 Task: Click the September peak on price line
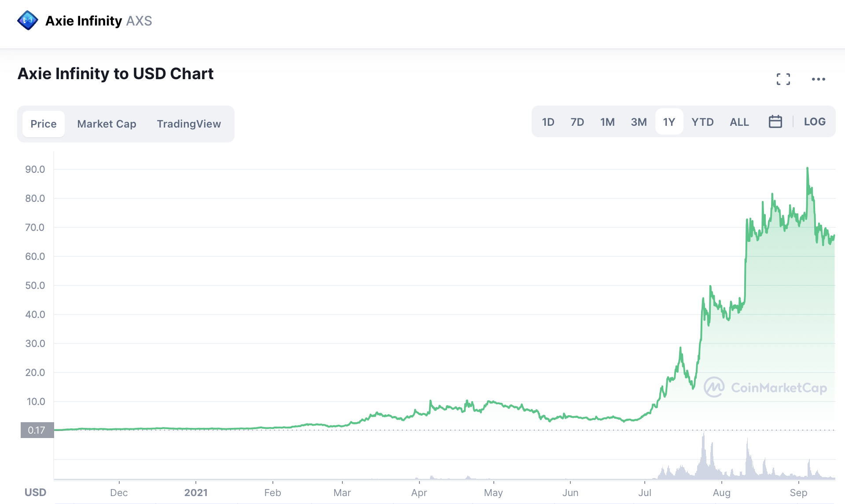[x=807, y=168]
